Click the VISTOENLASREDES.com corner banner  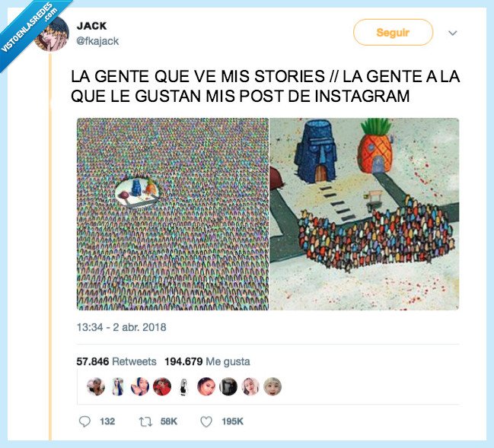[30, 28]
